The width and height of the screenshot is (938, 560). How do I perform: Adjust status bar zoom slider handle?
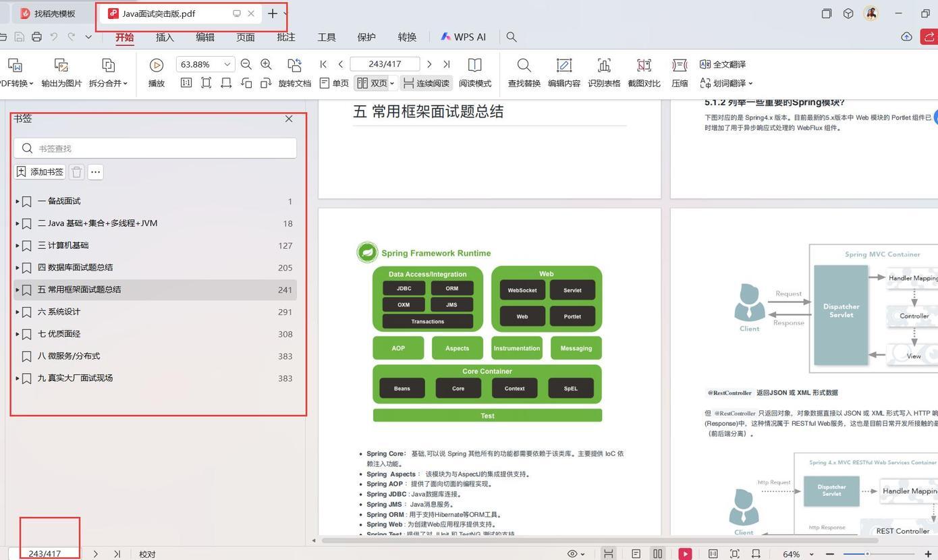pos(867,554)
